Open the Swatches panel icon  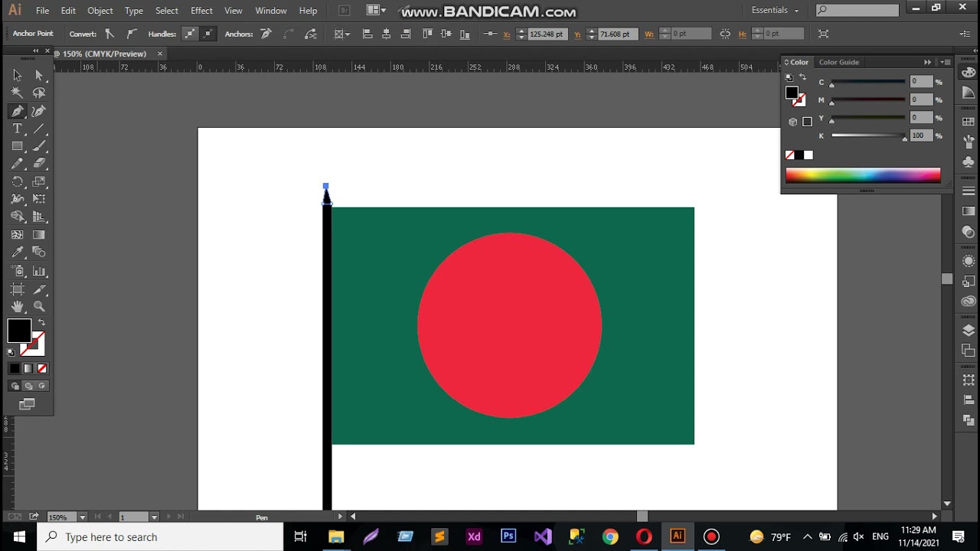[x=969, y=122]
